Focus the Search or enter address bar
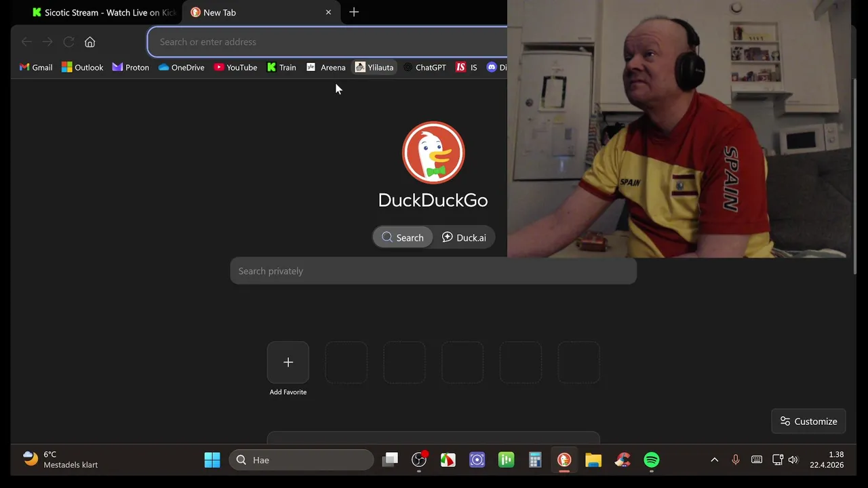This screenshot has width=868, height=488. tap(328, 42)
